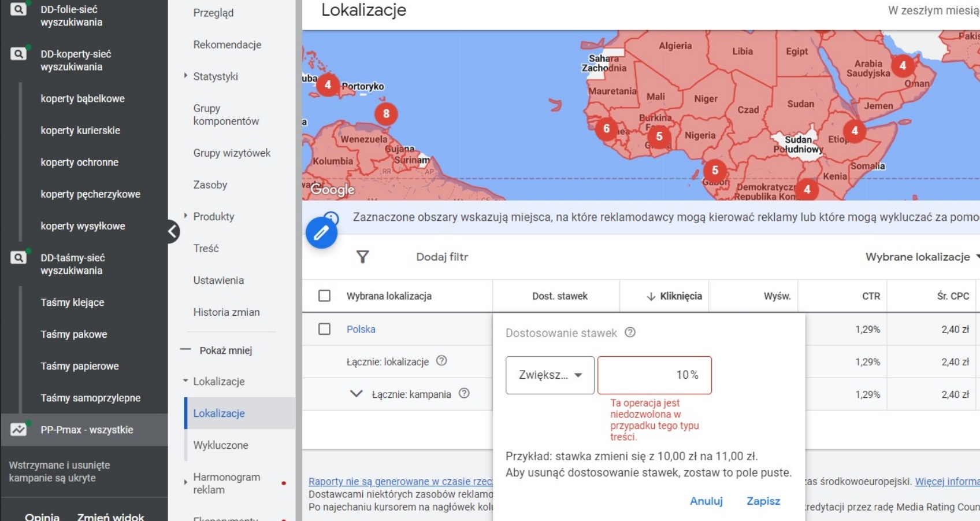The width and height of the screenshot is (980, 521).
Task: Click the blue pencil edit button
Action: point(321,233)
